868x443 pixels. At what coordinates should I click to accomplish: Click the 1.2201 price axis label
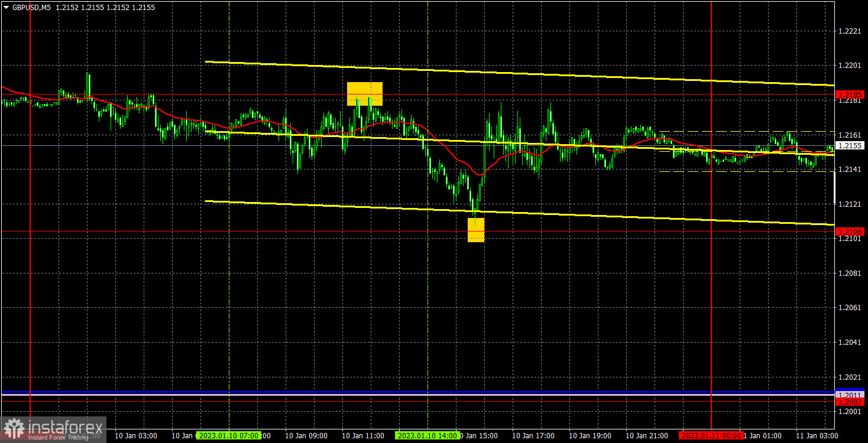coord(850,66)
